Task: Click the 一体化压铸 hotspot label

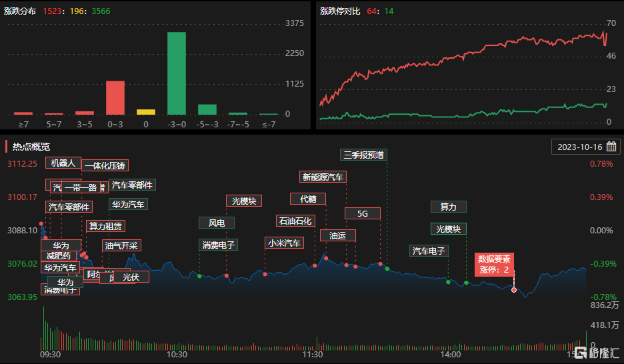Action: [105, 165]
